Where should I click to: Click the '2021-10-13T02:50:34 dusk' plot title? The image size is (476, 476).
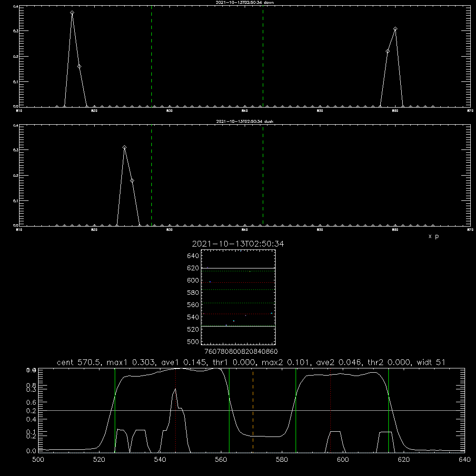click(x=245, y=121)
